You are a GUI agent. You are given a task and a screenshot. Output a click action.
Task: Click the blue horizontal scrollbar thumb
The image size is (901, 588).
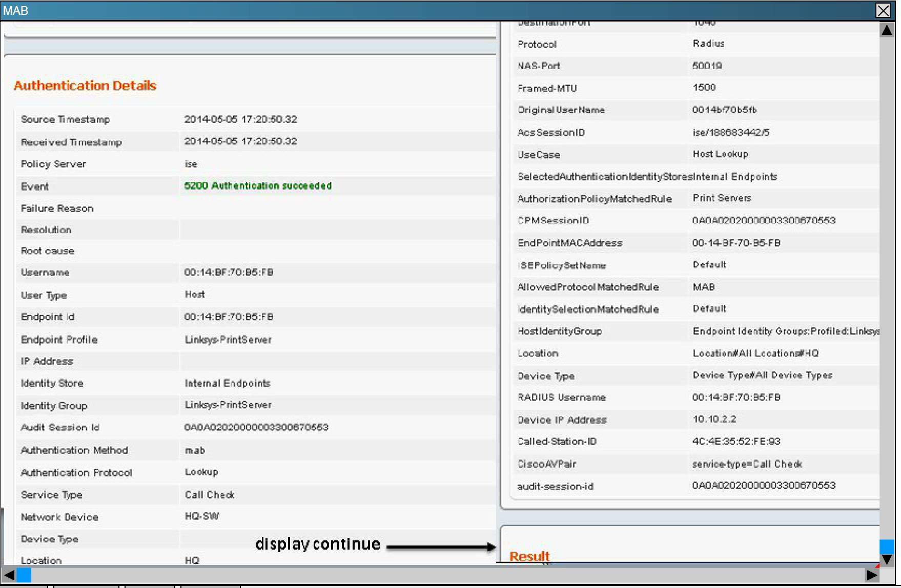[24, 575]
